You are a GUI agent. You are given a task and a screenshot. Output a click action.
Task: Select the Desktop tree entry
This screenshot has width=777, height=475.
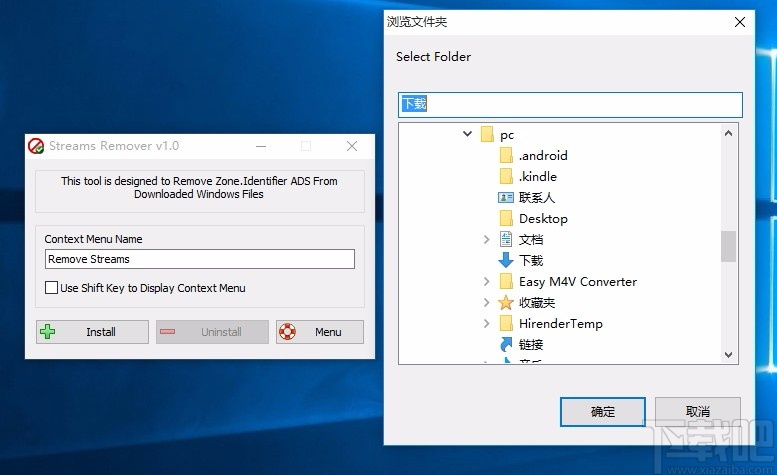(x=543, y=218)
